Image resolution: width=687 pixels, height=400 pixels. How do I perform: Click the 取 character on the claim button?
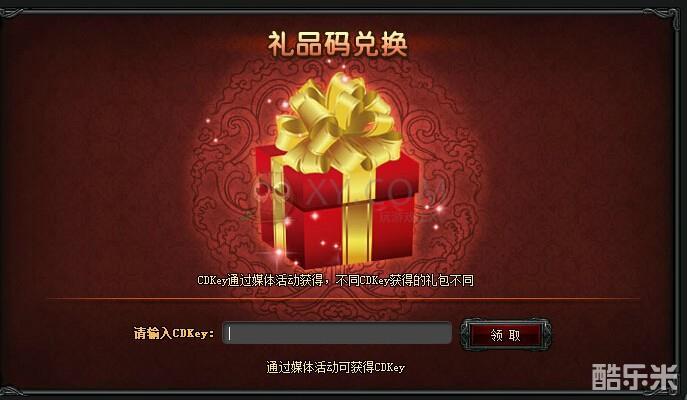tap(514, 336)
